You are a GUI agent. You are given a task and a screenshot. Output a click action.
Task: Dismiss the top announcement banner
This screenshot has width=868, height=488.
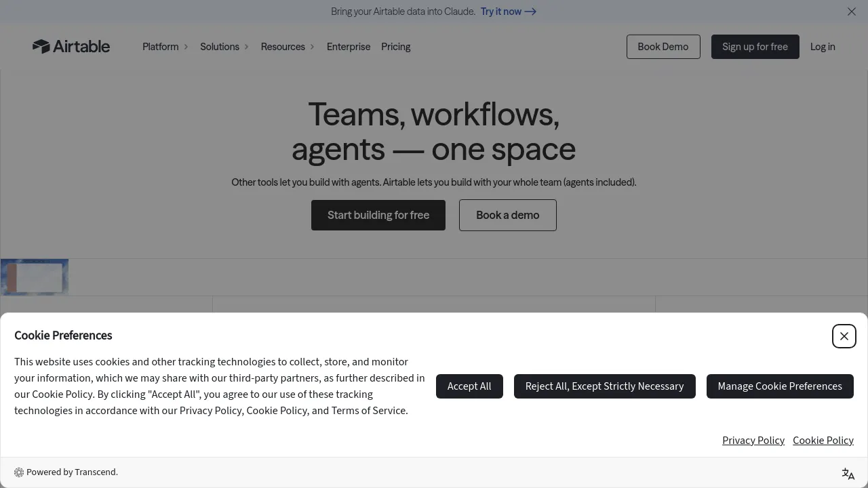tap(852, 12)
